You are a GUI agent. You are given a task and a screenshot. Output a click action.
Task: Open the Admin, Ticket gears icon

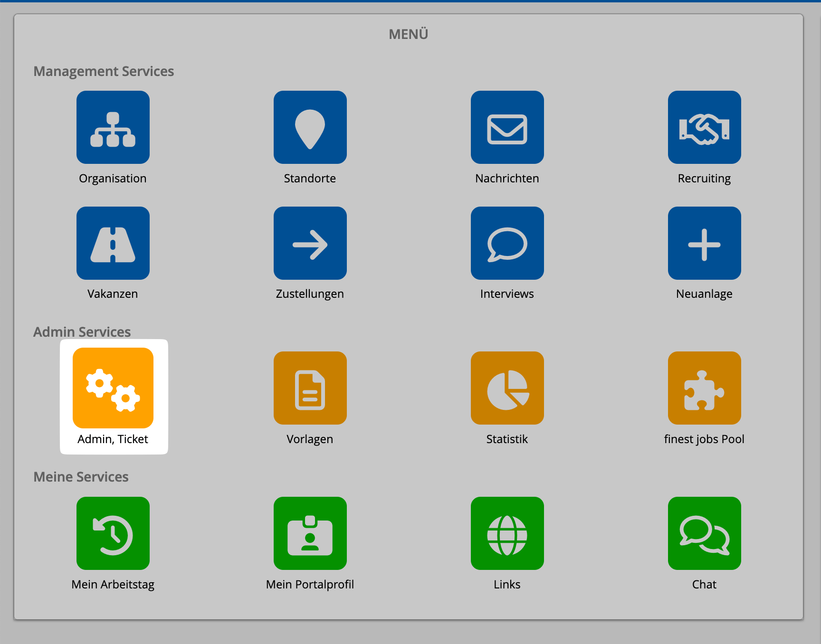[x=113, y=388]
